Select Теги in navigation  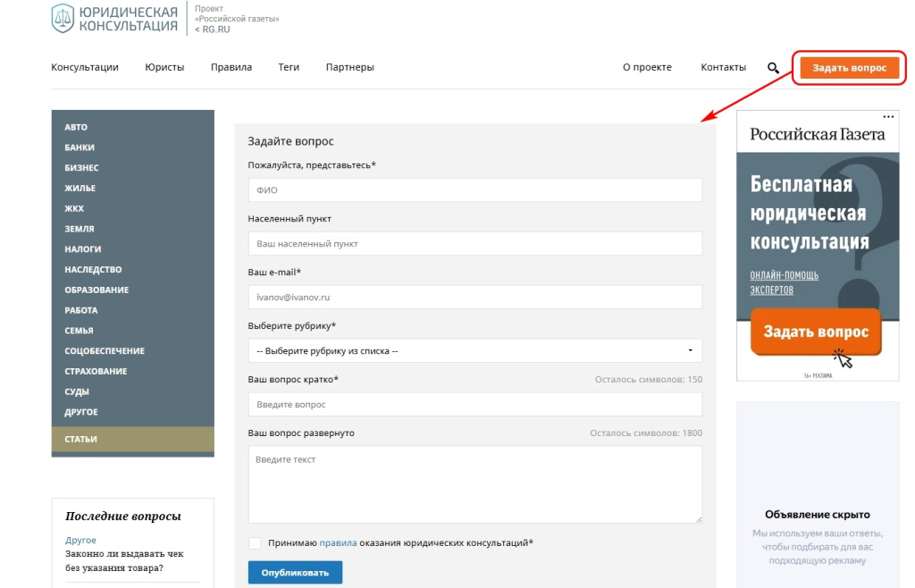(x=289, y=67)
